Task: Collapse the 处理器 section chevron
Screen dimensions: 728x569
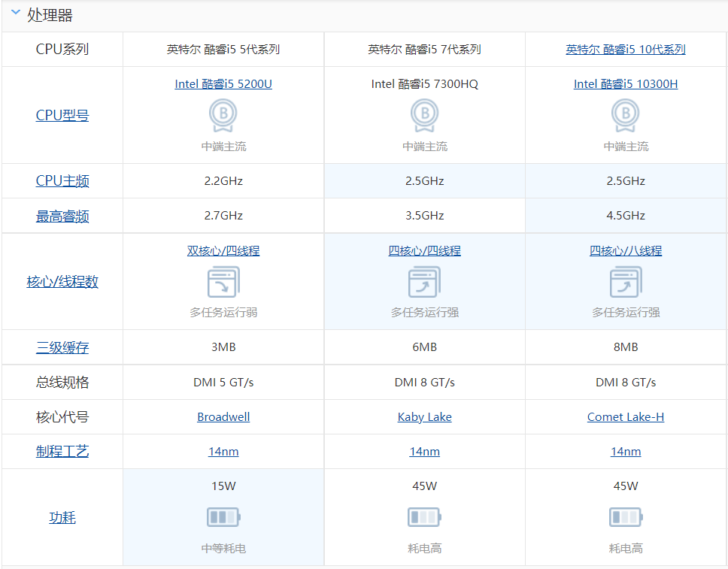Action: 16,13
